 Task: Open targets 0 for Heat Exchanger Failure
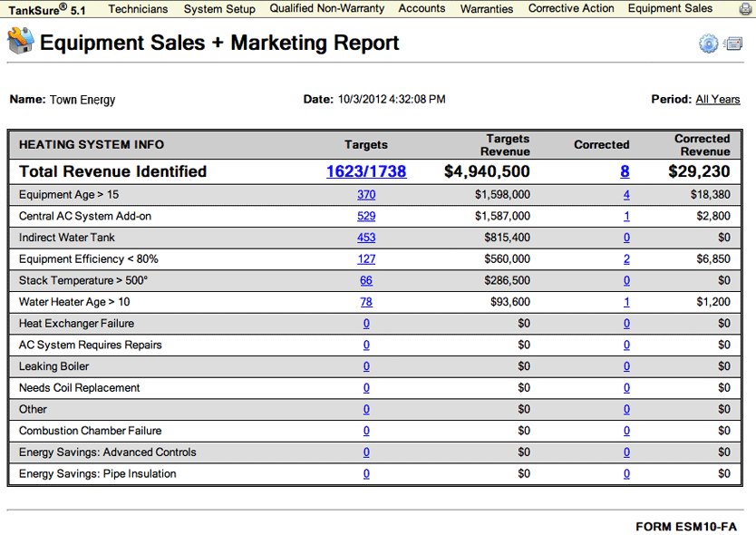coord(366,324)
